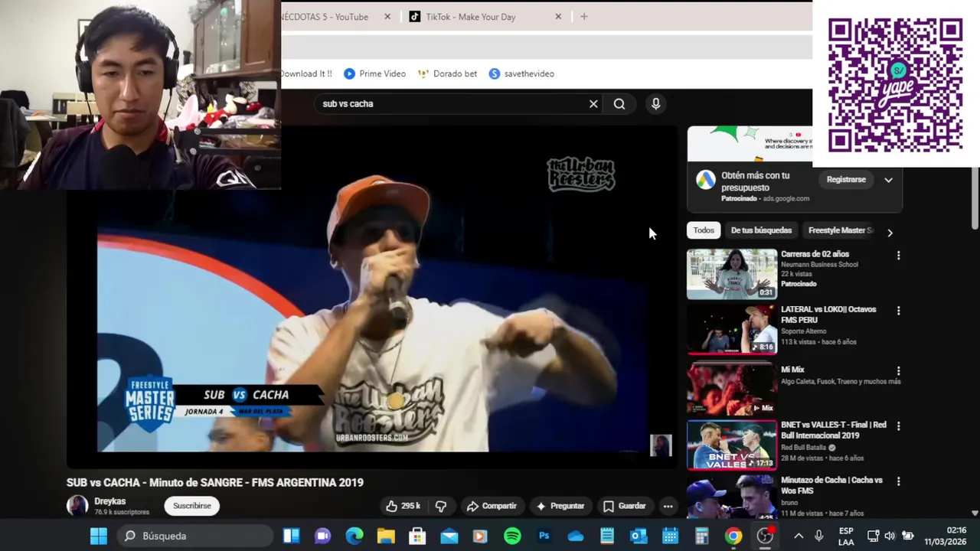This screenshot has height=551, width=980.
Task: Open Microsoft Store from the taskbar
Action: [417, 536]
